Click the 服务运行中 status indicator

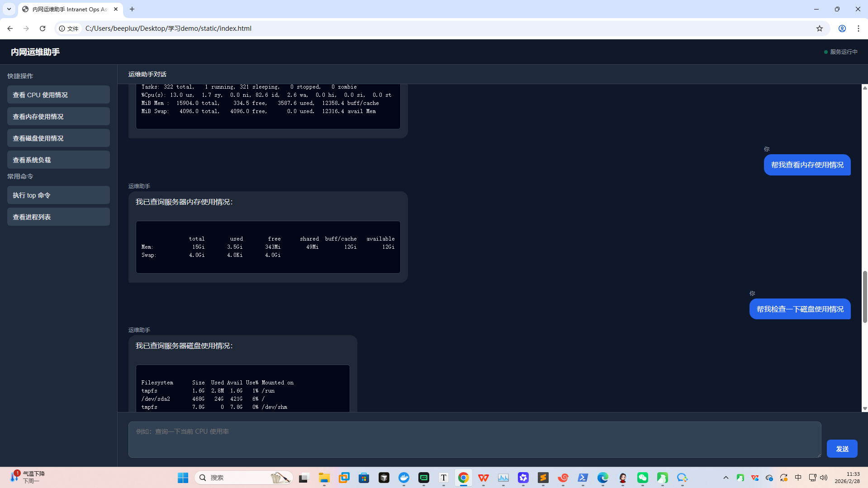coord(840,52)
